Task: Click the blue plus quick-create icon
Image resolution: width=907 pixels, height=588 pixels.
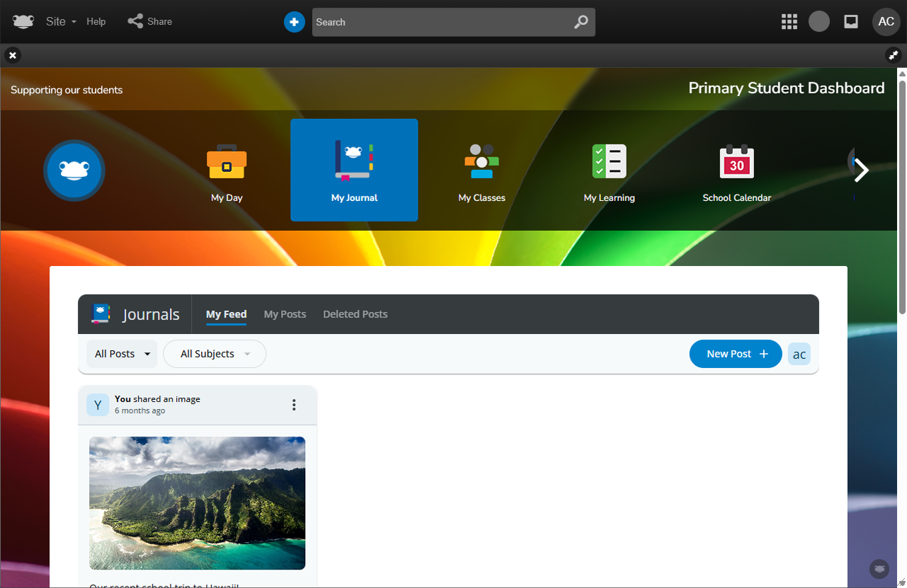Action: point(294,22)
